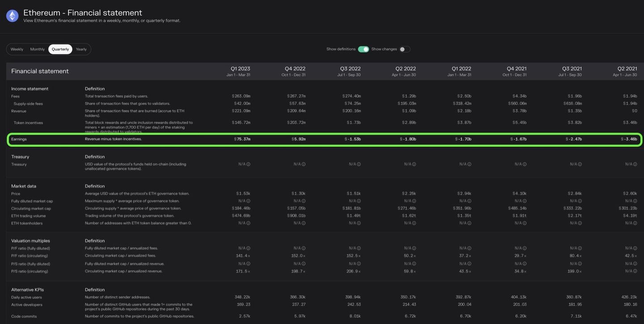
Task: Show info for P/F ratio (fully diluted) Q2 2022
Action: point(414,248)
